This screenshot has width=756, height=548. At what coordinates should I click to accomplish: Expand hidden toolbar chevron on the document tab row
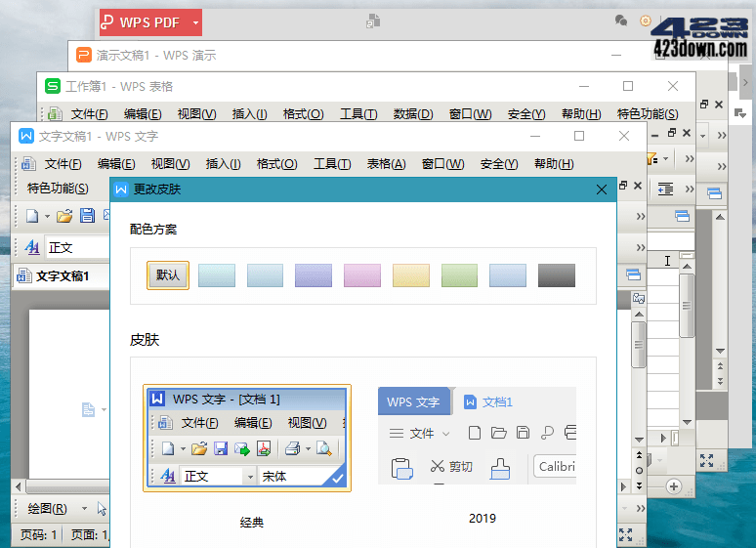pyautogui.click(x=641, y=247)
